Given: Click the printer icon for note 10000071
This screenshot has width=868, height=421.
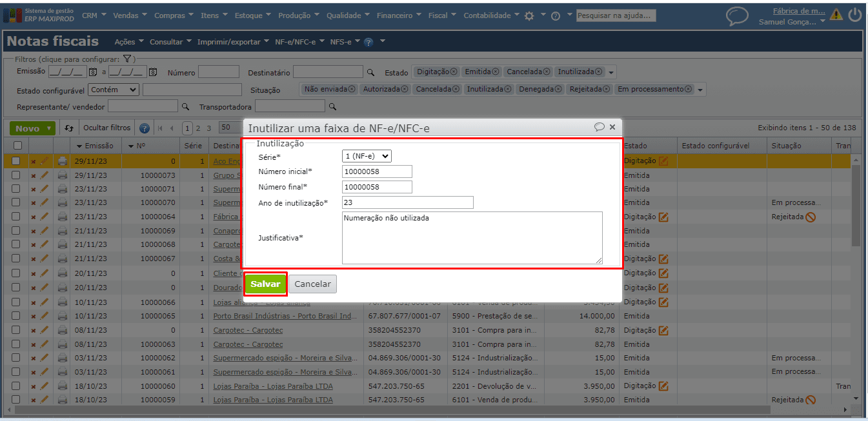Looking at the screenshot, I should (63, 189).
